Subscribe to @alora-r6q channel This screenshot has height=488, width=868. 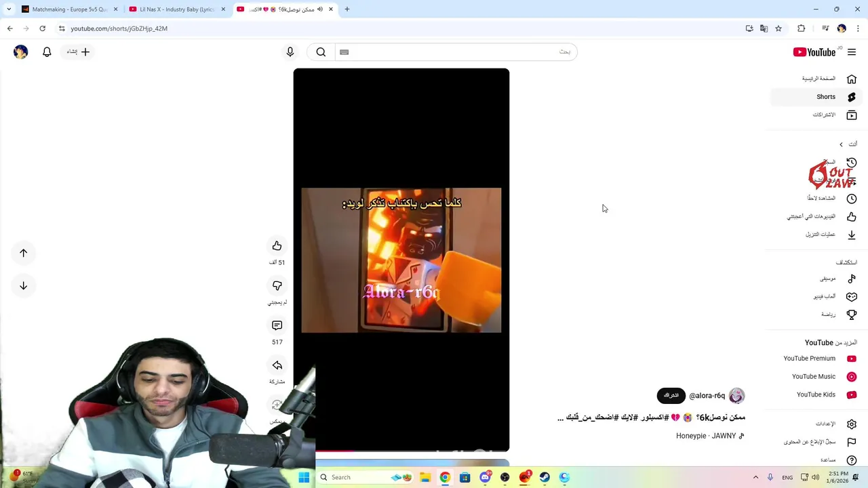(x=671, y=395)
